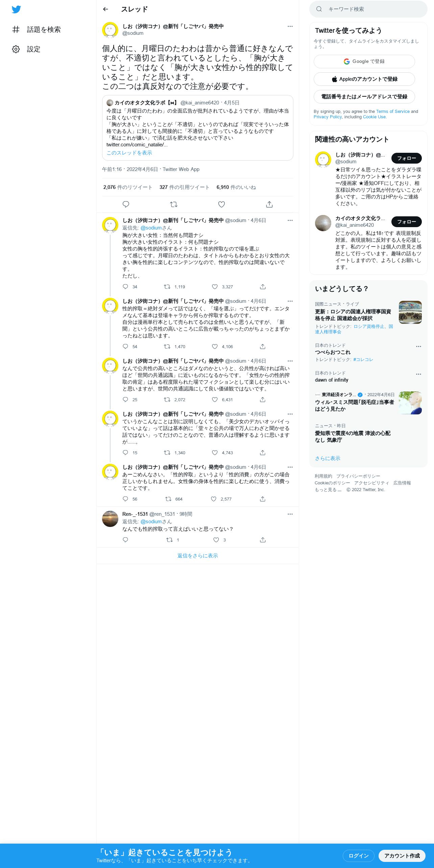The image size is (434, 868).
Task: Open more options on 胸が大きい女性 reply
Action: tap(290, 220)
